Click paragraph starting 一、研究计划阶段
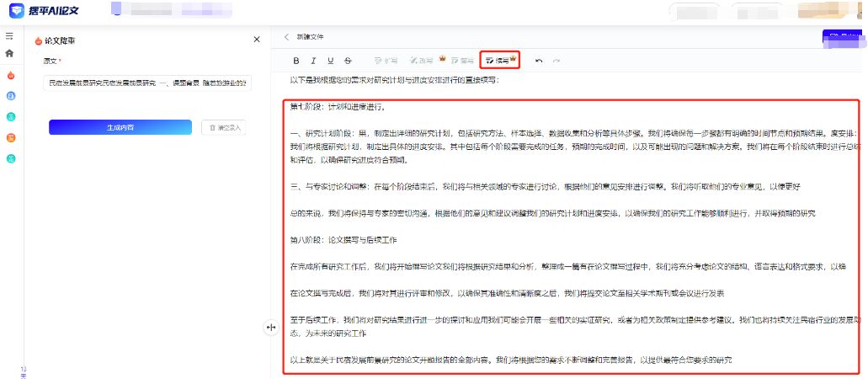Image resolution: width=868 pixels, height=379 pixels. coord(576,147)
